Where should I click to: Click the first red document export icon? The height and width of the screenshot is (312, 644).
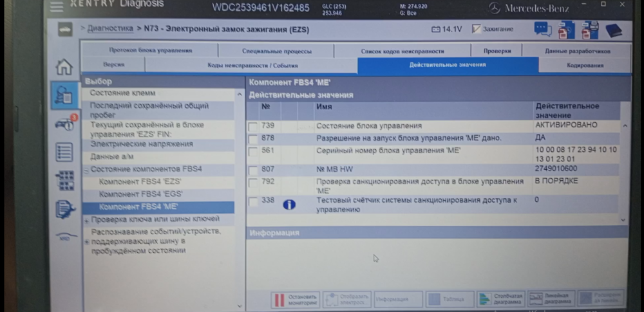(566, 30)
